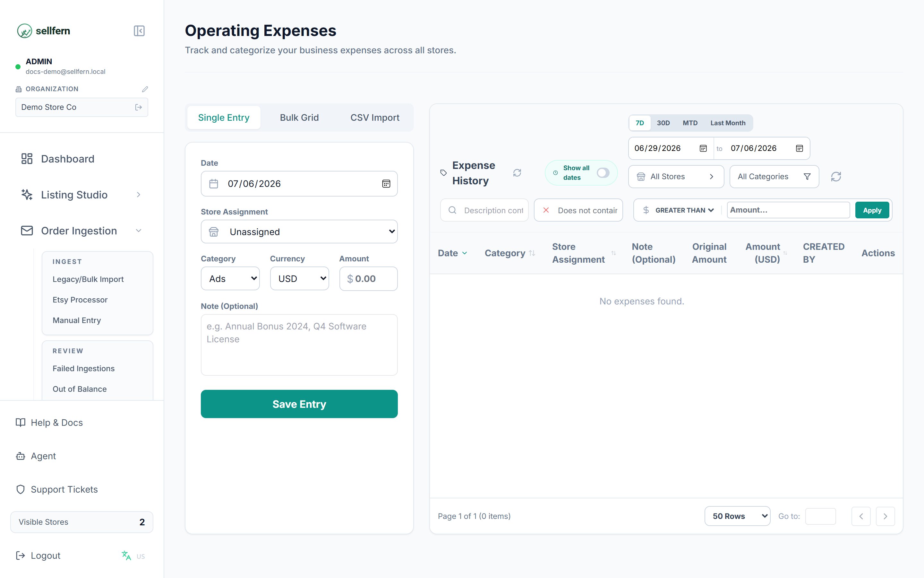The width and height of the screenshot is (924, 578).
Task: Toggle the Show all dates switch
Action: [x=603, y=173]
